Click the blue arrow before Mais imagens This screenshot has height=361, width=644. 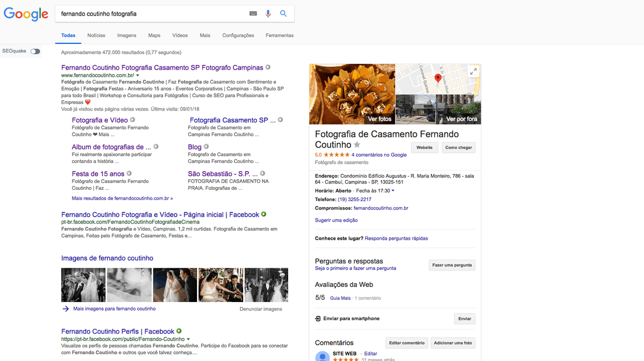[x=65, y=309]
